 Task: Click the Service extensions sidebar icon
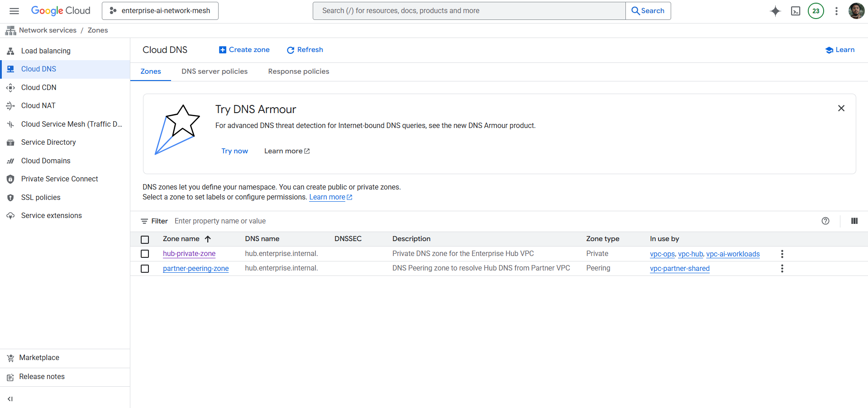pyautogui.click(x=10, y=216)
